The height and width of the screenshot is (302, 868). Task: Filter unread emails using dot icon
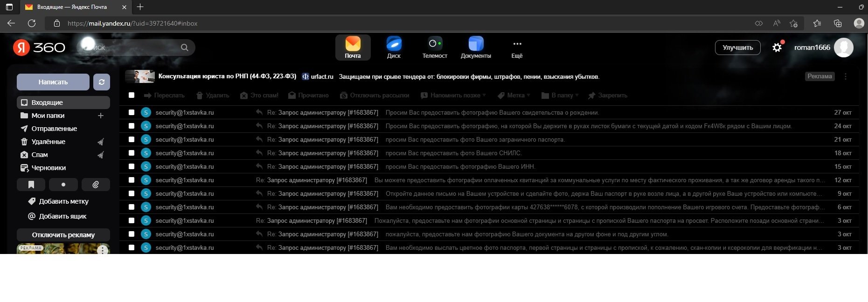(63, 185)
